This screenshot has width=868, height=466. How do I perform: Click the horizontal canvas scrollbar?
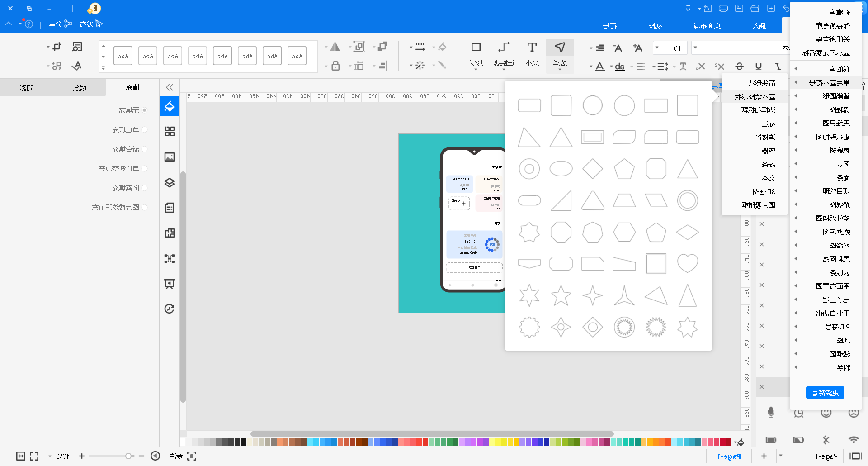pos(432,434)
